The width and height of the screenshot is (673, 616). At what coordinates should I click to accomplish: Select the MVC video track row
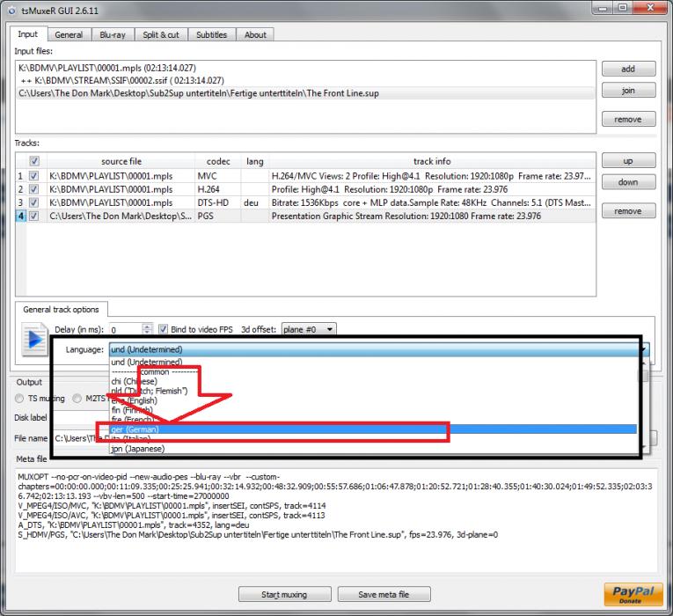[305, 176]
